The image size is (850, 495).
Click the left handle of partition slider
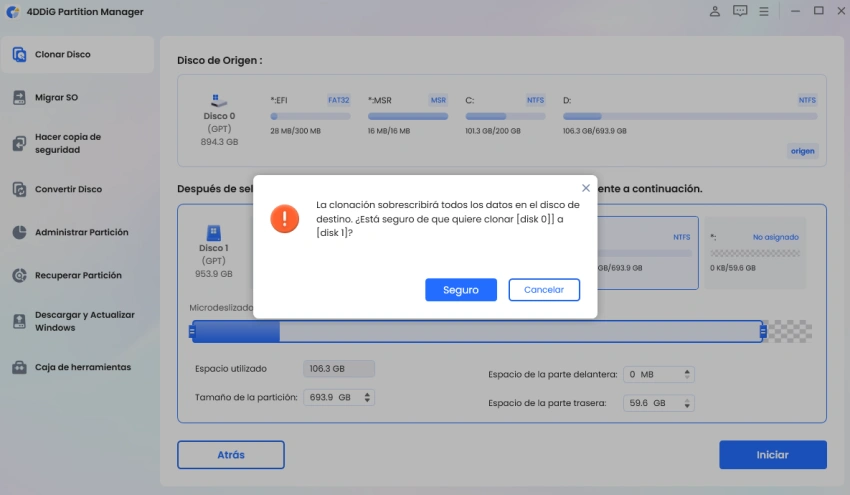[192, 331]
